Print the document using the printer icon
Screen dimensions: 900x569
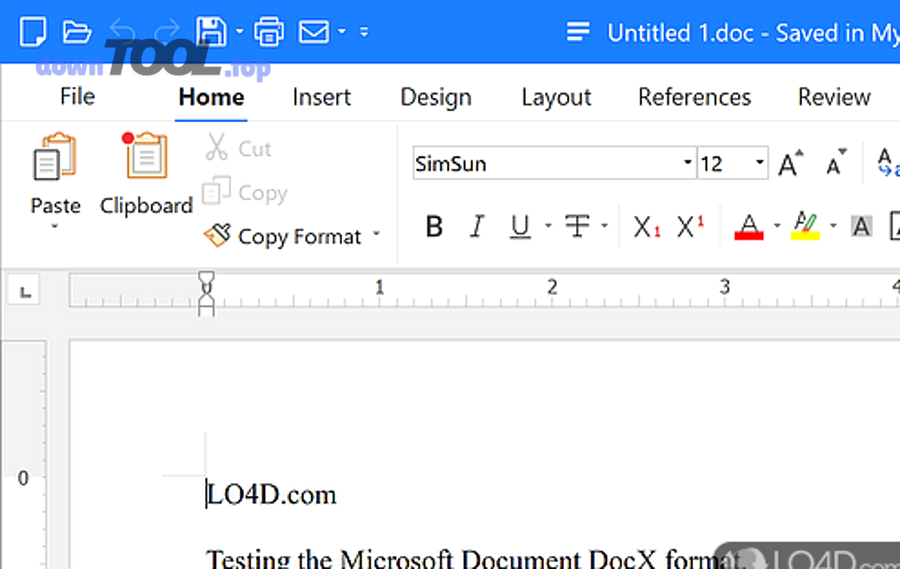click(269, 32)
